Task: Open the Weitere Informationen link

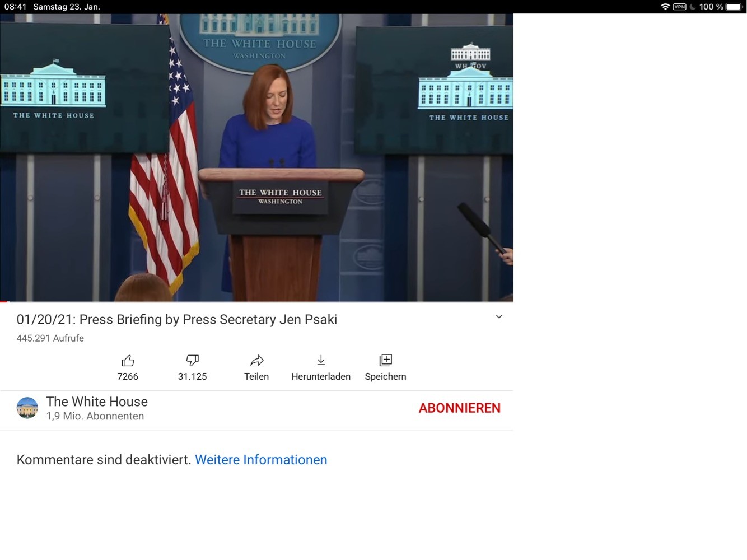Action: (261, 460)
